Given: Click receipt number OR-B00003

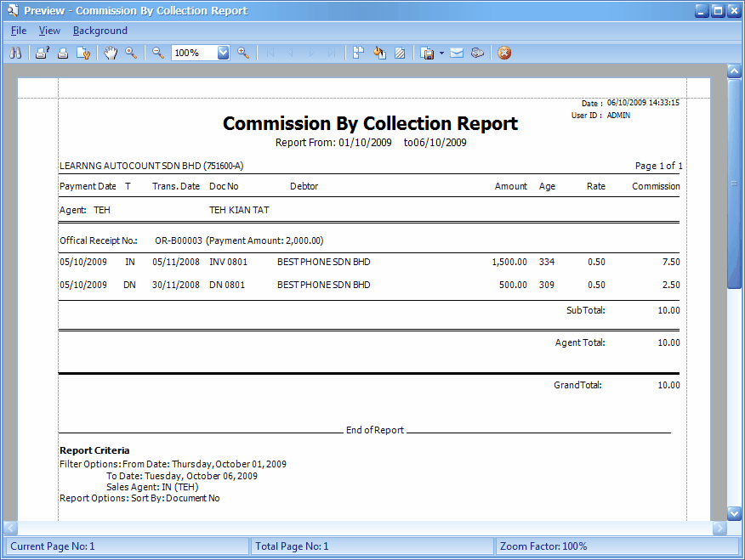Looking at the screenshot, I should pos(179,240).
